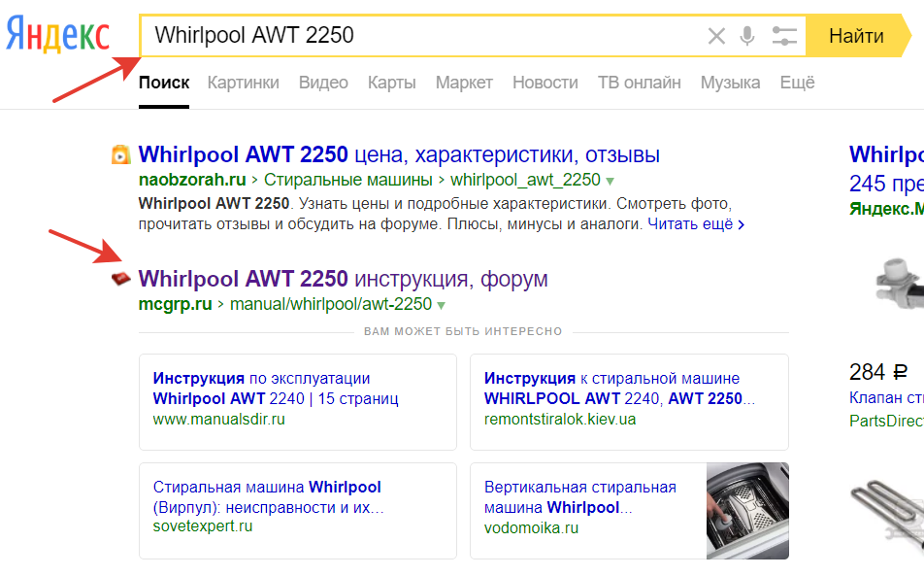Viewport: 924px width, 576px height.
Task: Open 'Инструкция по эксплуатации Whirlpool AWT 2240' card
Action: (x=276, y=388)
